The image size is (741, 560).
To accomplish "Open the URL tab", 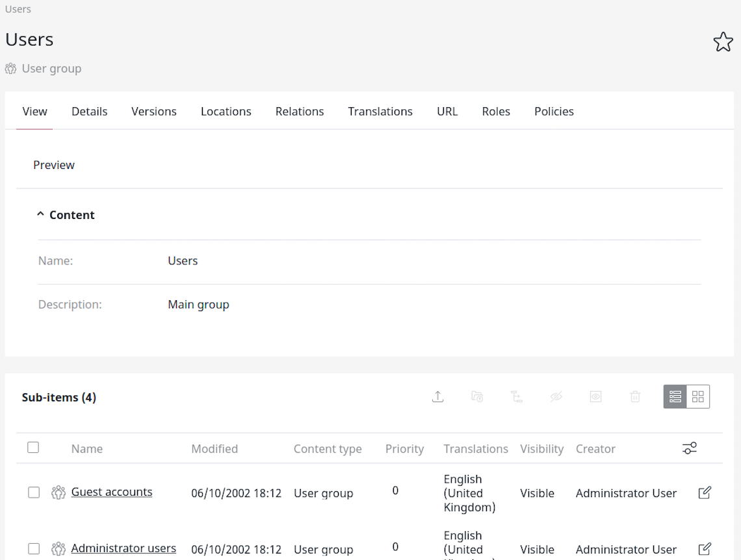I will 447,112.
